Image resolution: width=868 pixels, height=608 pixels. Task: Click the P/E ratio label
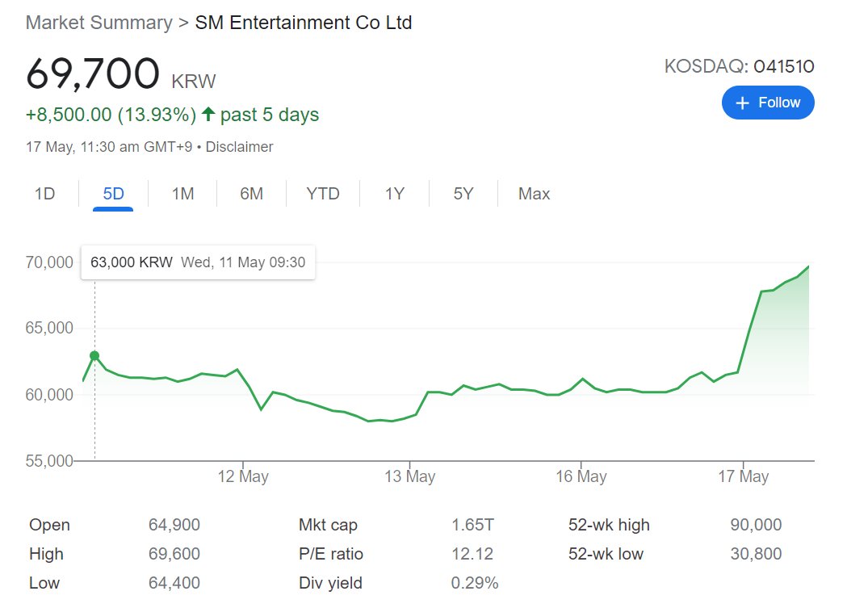click(x=331, y=554)
